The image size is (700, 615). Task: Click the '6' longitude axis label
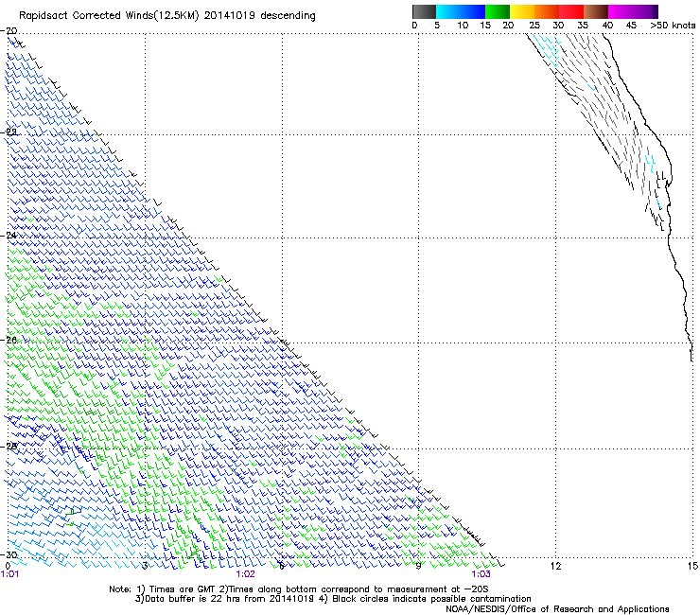point(282,566)
